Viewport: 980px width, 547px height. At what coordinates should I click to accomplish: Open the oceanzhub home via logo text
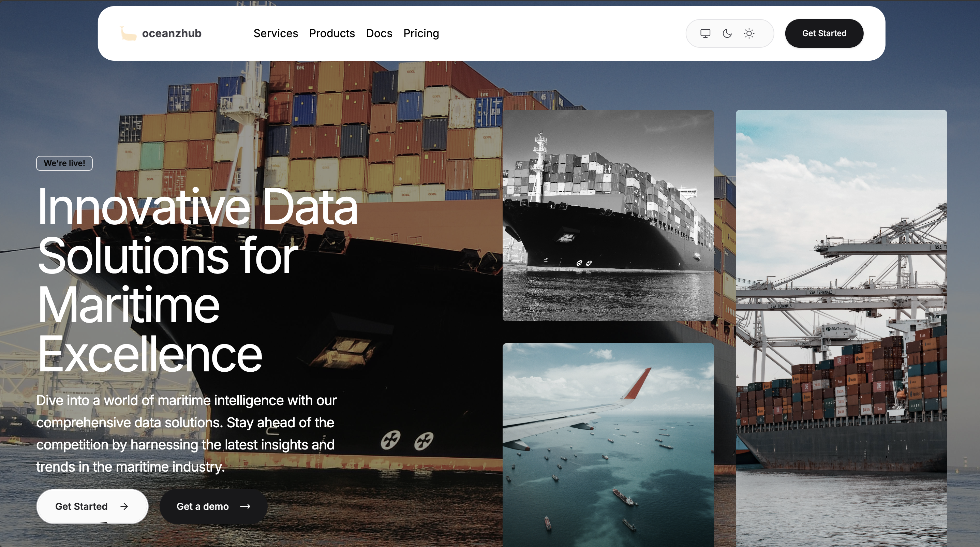pos(172,33)
